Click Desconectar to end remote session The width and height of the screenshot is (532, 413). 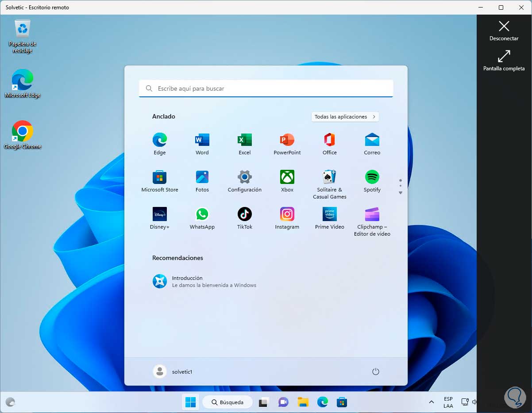504,31
